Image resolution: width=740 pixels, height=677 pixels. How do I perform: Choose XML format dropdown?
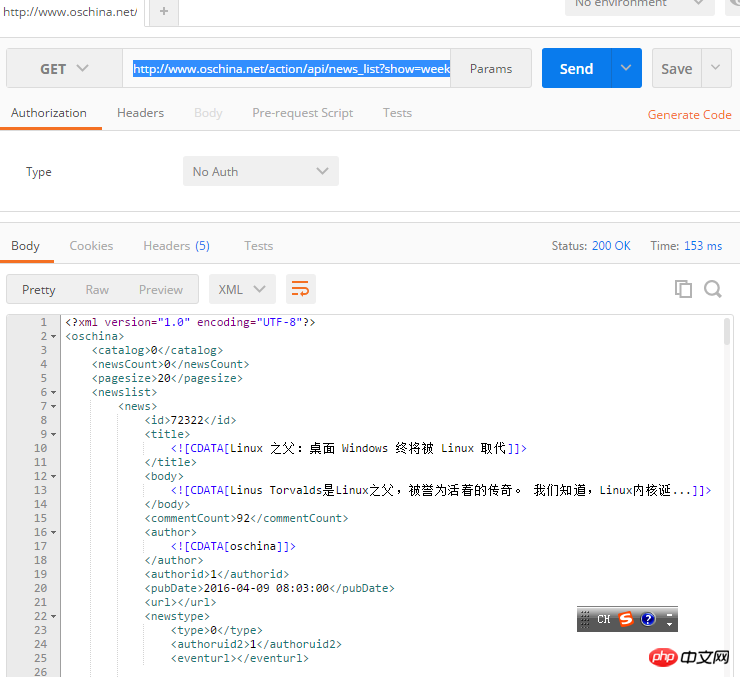pyautogui.click(x=241, y=289)
